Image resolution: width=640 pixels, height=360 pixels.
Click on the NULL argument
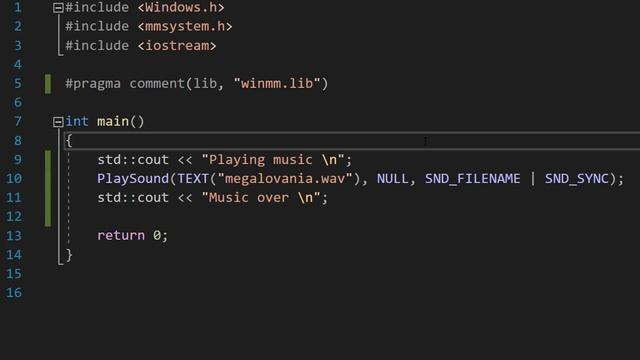392,178
